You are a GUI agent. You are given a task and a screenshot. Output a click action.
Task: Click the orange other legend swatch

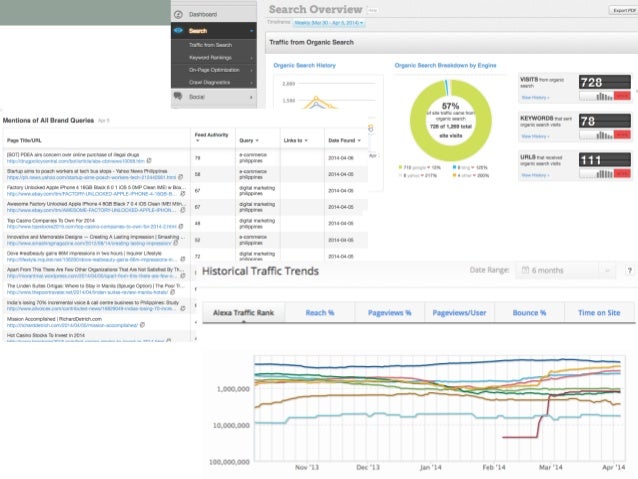click(x=454, y=175)
